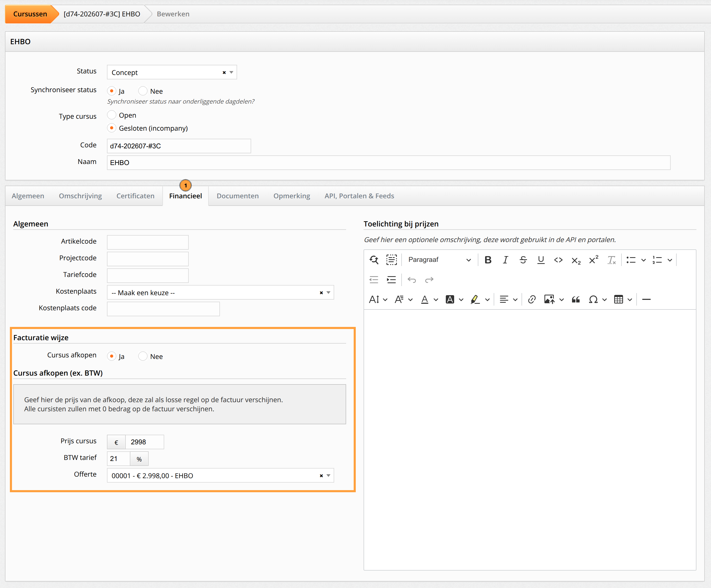Apply strikethrough formatting
This screenshot has height=588, width=711.
click(x=523, y=260)
